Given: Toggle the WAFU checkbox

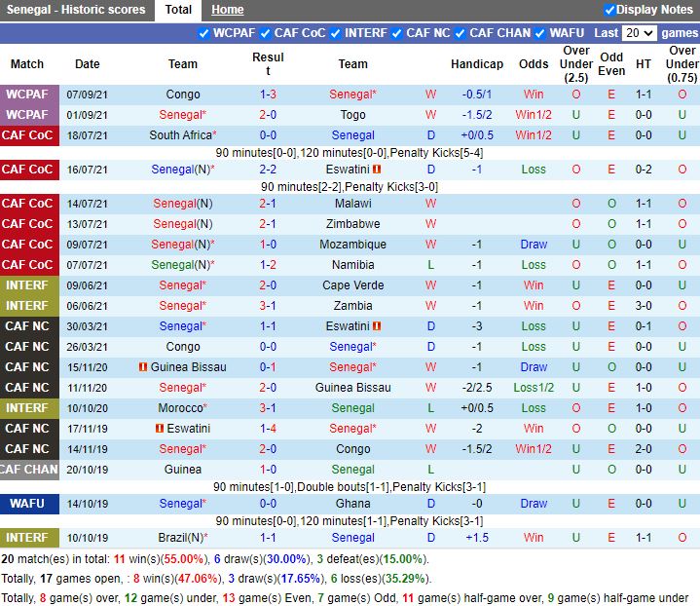Looking at the screenshot, I should tap(540, 33).
